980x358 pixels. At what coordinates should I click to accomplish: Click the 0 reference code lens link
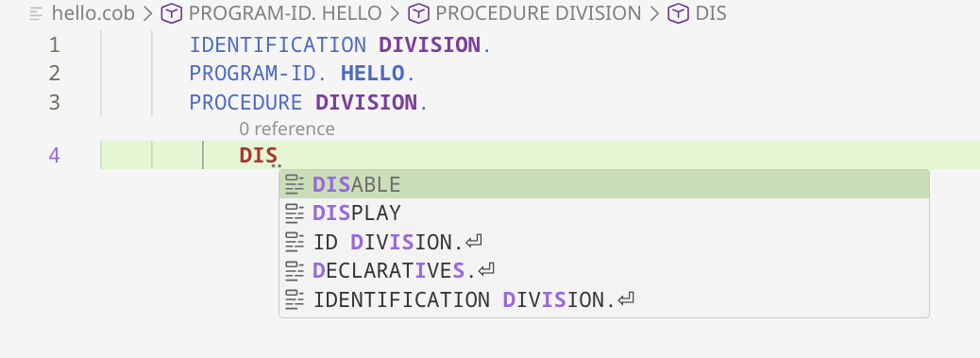pos(287,129)
